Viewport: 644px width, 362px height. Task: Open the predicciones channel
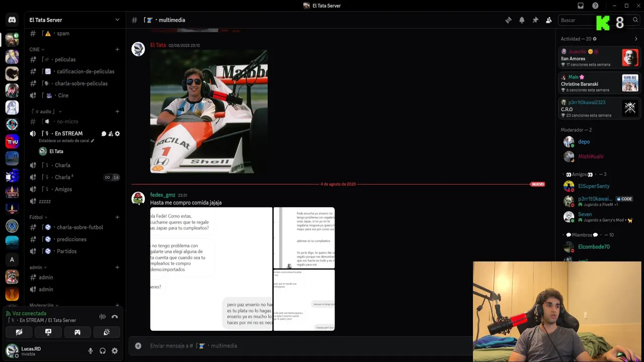click(75, 239)
